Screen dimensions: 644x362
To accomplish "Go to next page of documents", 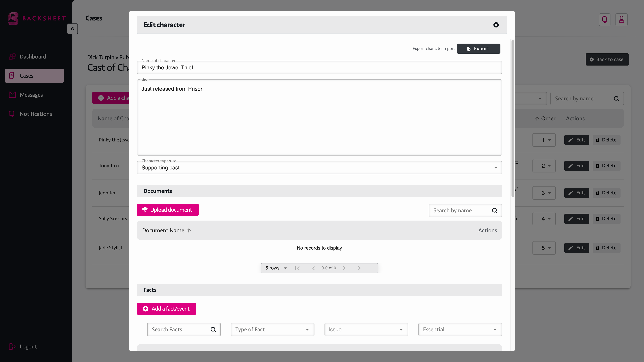I will (x=344, y=268).
